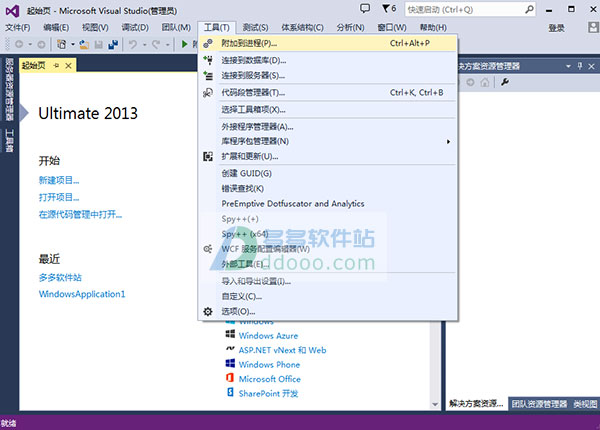Select WCF 服务配置编辑器(W) entry
This screenshot has width=600, height=430.
328,249
